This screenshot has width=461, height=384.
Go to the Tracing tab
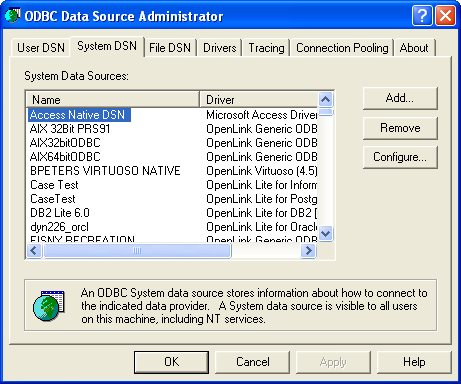[266, 48]
